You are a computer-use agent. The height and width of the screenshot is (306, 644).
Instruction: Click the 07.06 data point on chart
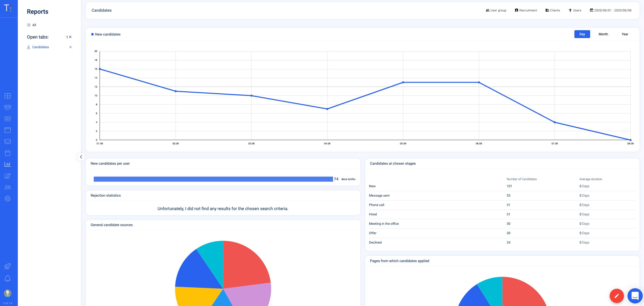click(x=555, y=122)
